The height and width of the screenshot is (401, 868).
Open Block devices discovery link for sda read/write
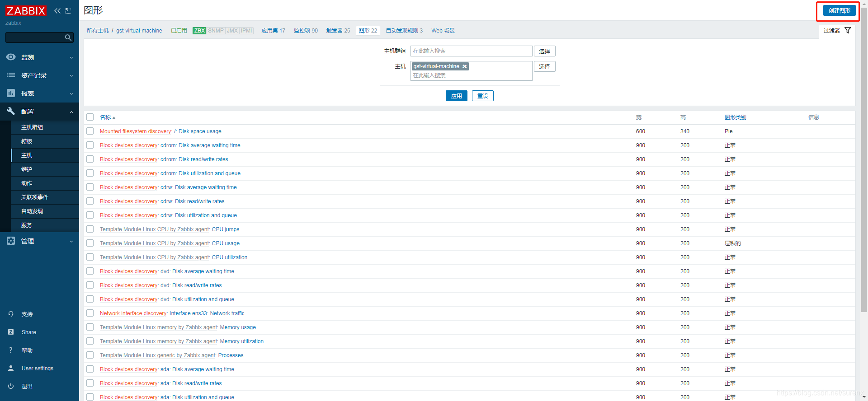click(129, 383)
